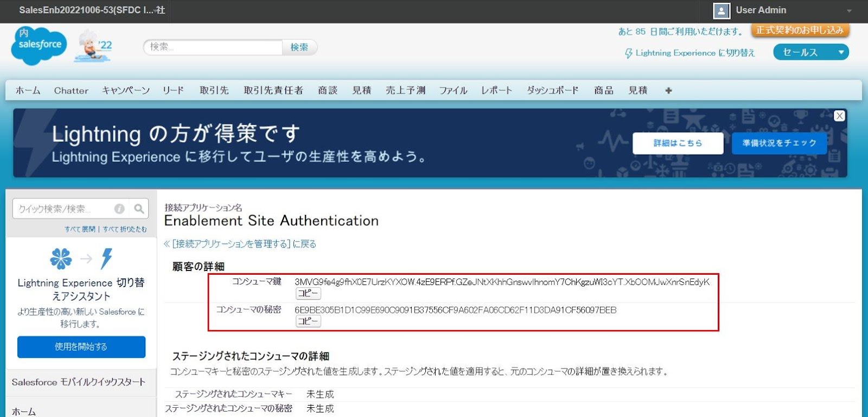
Task: Click 正式契約のお申し込み button
Action: point(800,30)
